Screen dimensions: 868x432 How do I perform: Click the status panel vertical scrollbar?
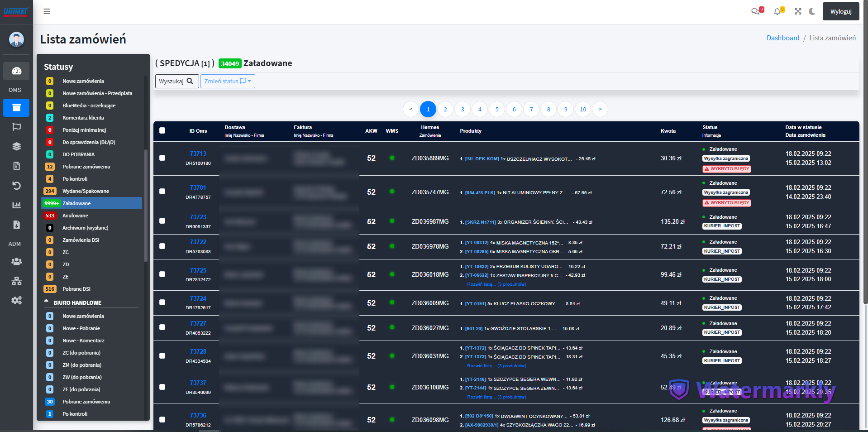pyautogui.click(x=146, y=206)
